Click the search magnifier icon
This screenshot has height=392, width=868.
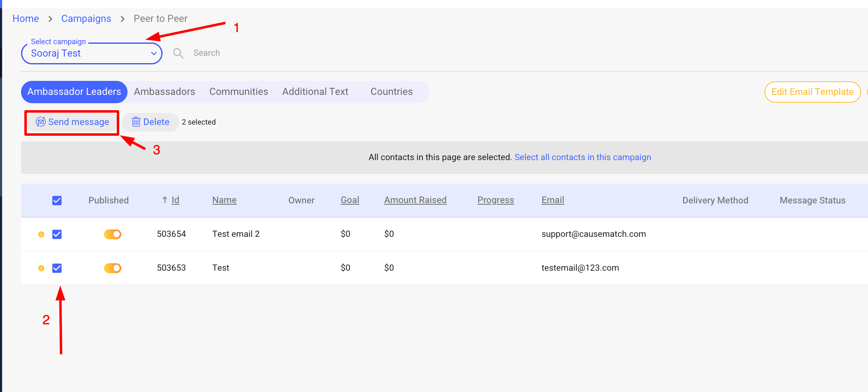(x=178, y=53)
